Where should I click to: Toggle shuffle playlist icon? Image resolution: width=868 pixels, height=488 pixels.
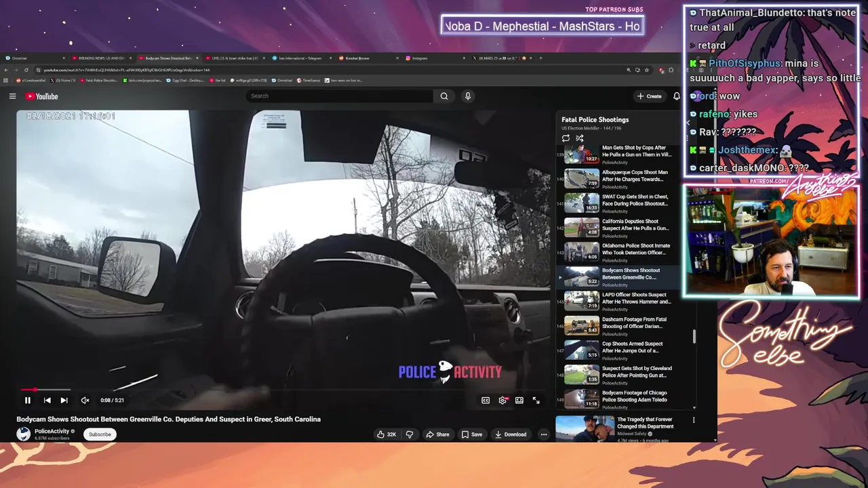(x=580, y=138)
